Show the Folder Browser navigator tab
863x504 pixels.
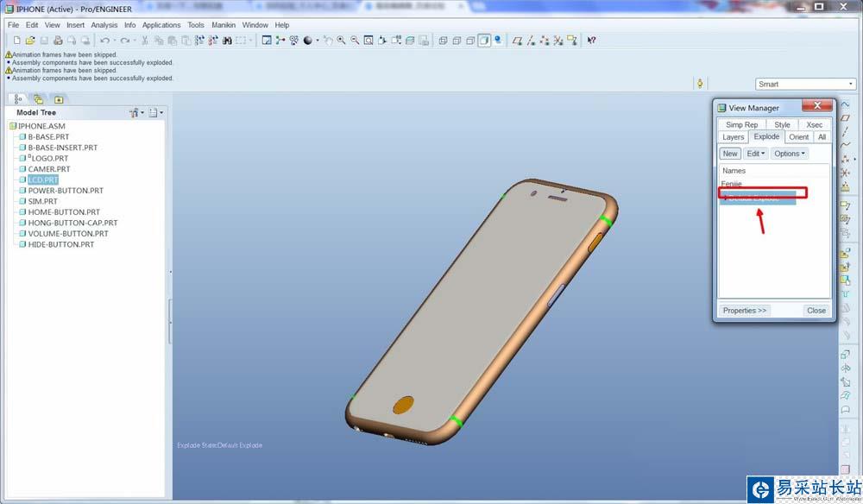pyautogui.click(x=38, y=99)
